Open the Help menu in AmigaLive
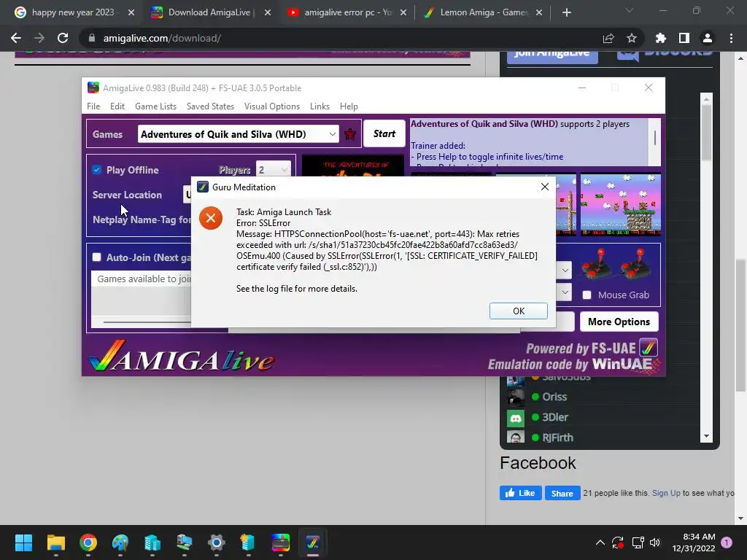Screen dimensions: 747x560 click(x=349, y=106)
